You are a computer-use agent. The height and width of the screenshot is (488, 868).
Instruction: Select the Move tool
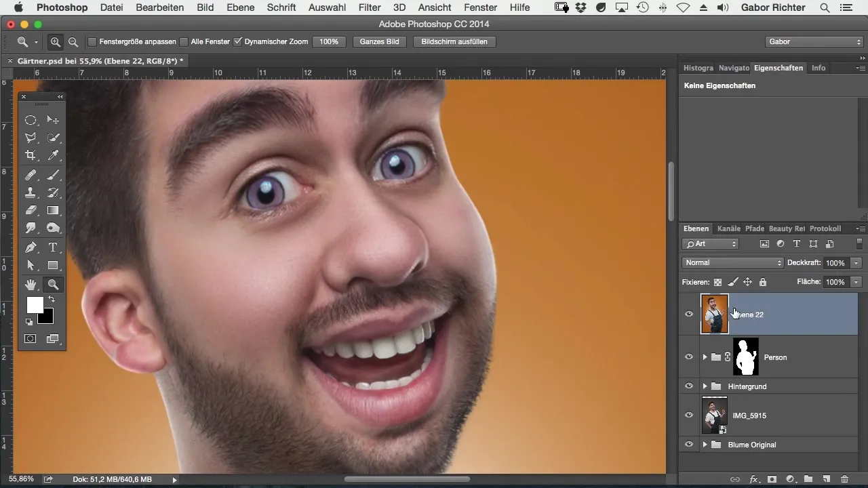[53, 120]
